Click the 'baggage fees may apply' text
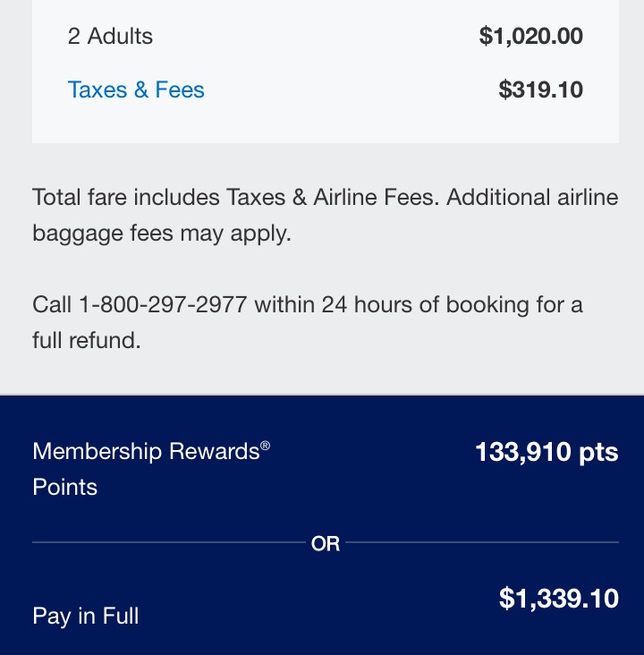The height and width of the screenshot is (655, 644). tap(161, 234)
